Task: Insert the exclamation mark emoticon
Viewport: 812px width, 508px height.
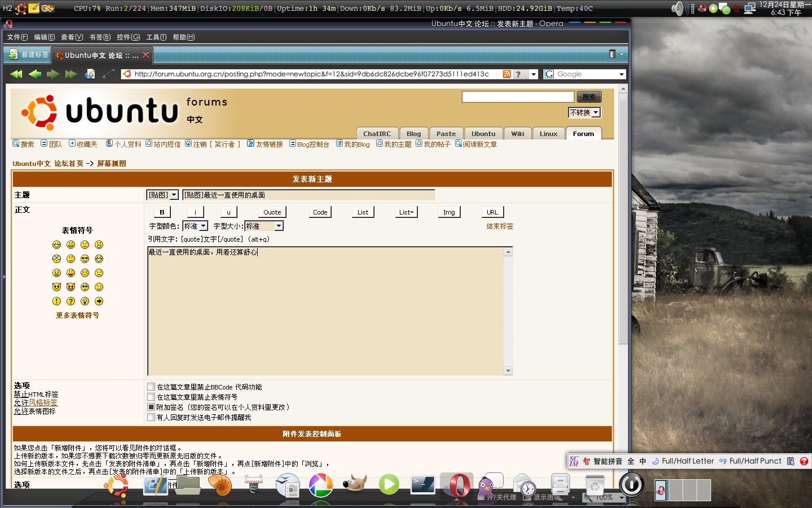Action: [x=56, y=301]
